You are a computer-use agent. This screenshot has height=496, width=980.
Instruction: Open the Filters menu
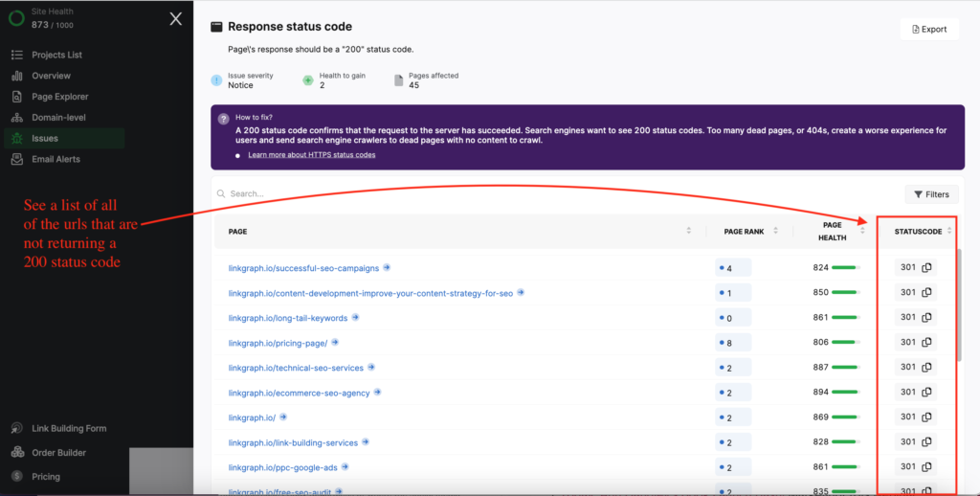[x=931, y=194]
